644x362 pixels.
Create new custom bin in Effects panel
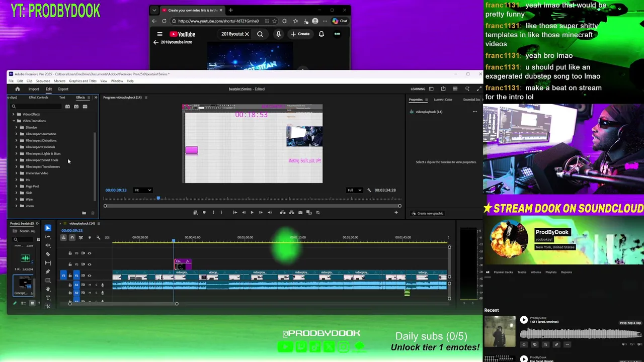[84, 213]
